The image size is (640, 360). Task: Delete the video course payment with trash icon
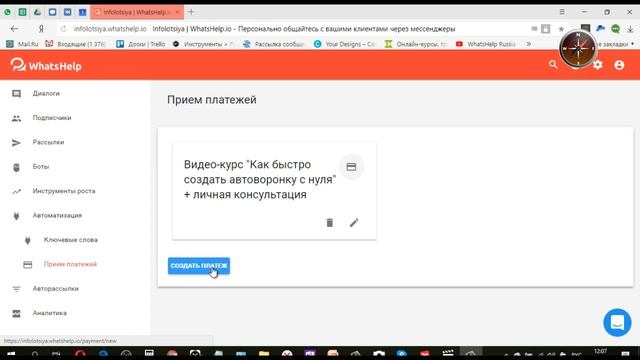(x=329, y=222)
